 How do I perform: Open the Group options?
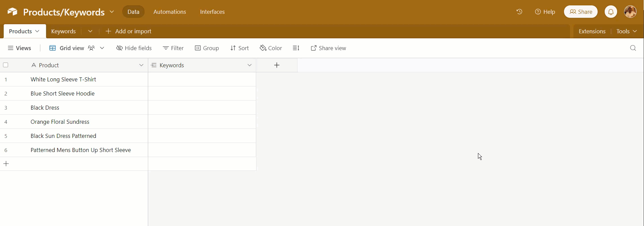pyautogui.click(x=207, y=48)
